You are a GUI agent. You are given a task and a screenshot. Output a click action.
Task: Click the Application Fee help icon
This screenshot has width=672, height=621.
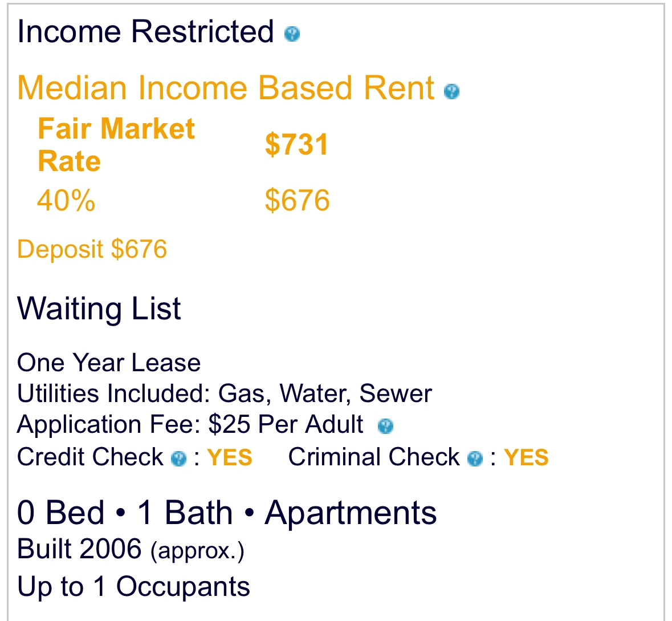[x=385, y=426]
